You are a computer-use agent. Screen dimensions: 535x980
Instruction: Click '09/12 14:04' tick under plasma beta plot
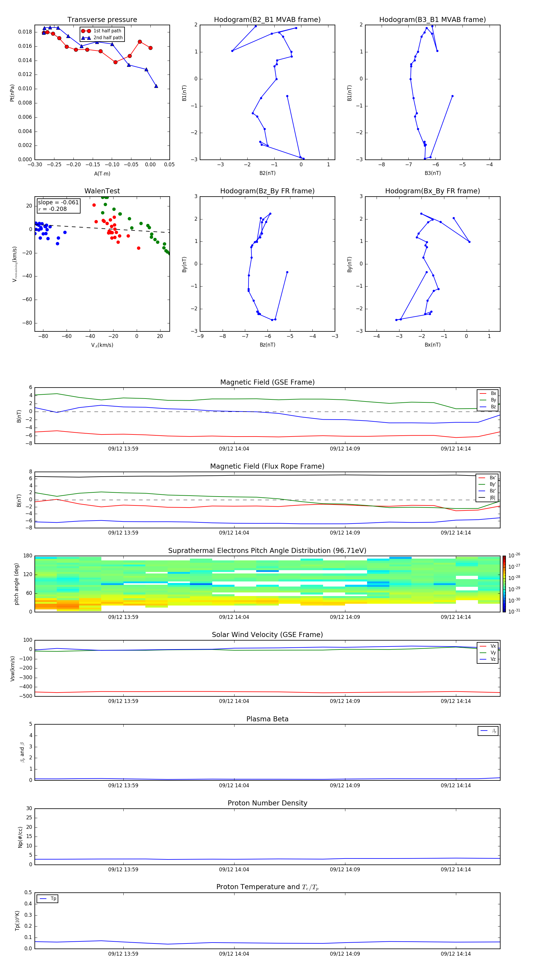(x=234, y=785)
